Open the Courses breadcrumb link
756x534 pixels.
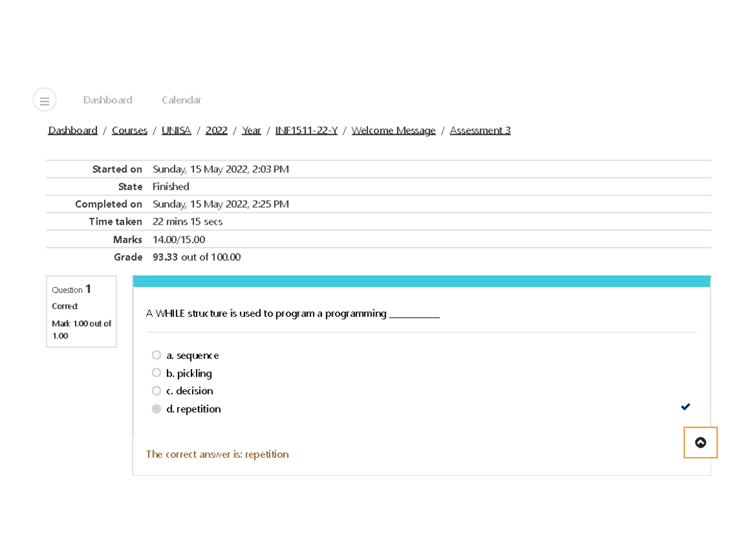coord(129,130)
